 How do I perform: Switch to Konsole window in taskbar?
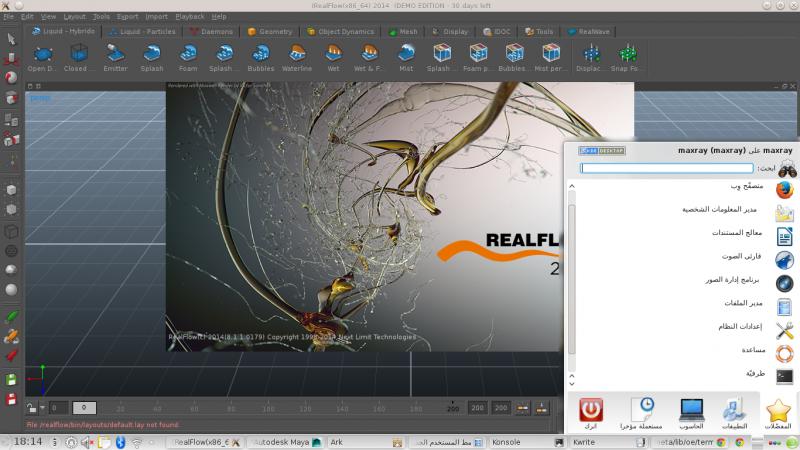pos(528,442)
